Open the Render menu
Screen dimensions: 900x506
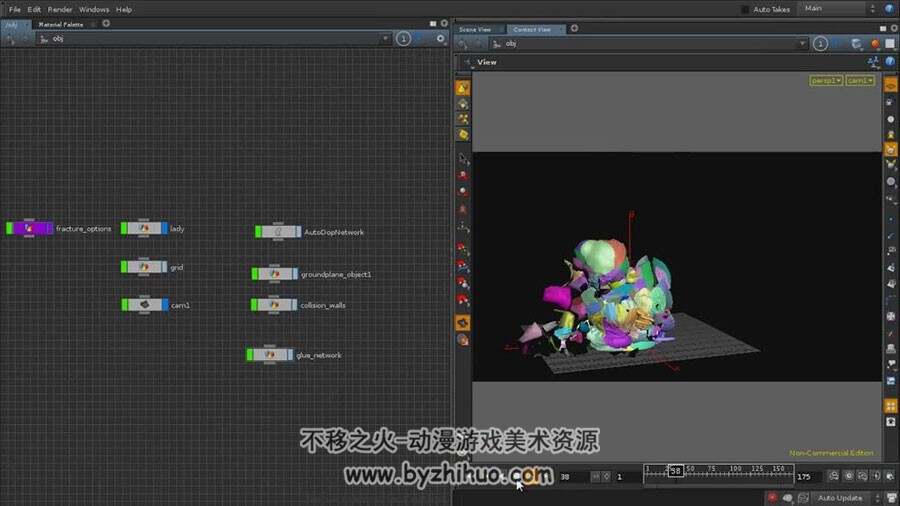click(60, 9)
